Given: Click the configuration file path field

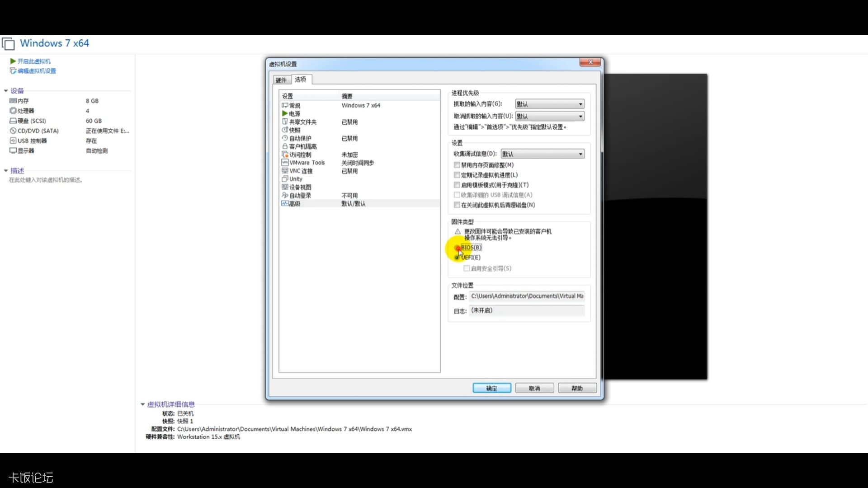Looking at the screenshot, I should point(527,296).
